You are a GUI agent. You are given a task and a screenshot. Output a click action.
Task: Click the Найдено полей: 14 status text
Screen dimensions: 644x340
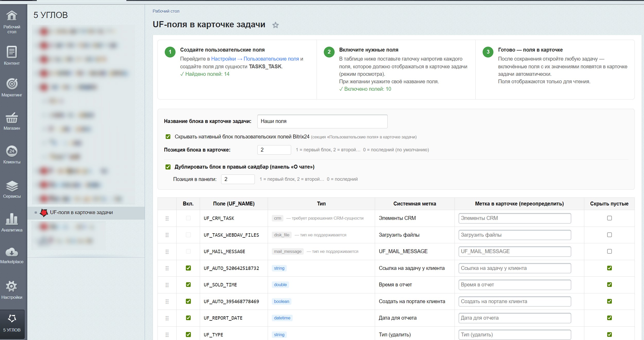[x=205, y=74]
